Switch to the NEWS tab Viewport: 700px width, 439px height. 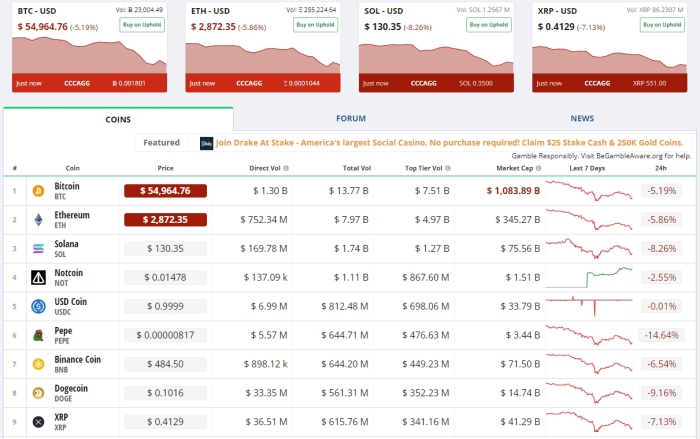(582, 119)
